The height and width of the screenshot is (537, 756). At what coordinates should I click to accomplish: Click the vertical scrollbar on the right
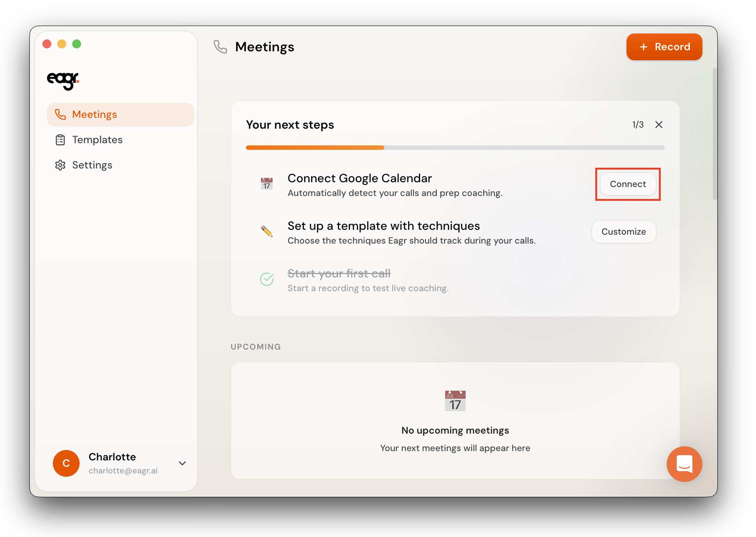(x=714, y=134)
